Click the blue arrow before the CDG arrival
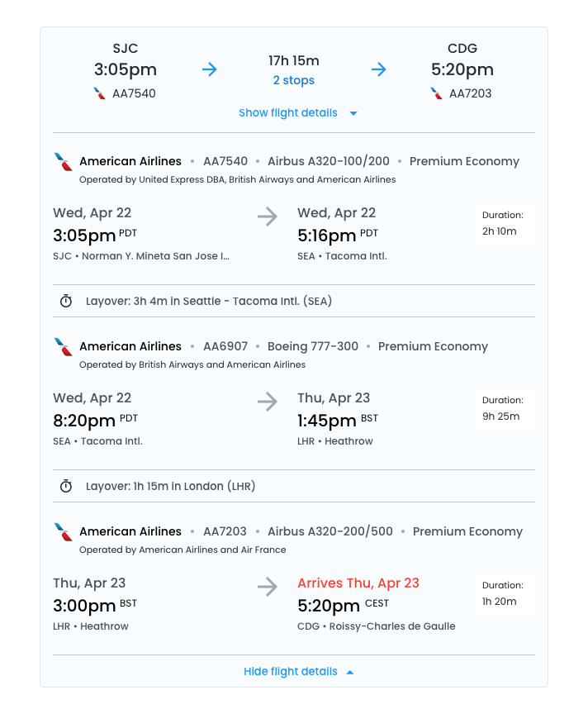The height and width of the screenshot is (714, 588). pyautogui.click(x=379, y=69)
